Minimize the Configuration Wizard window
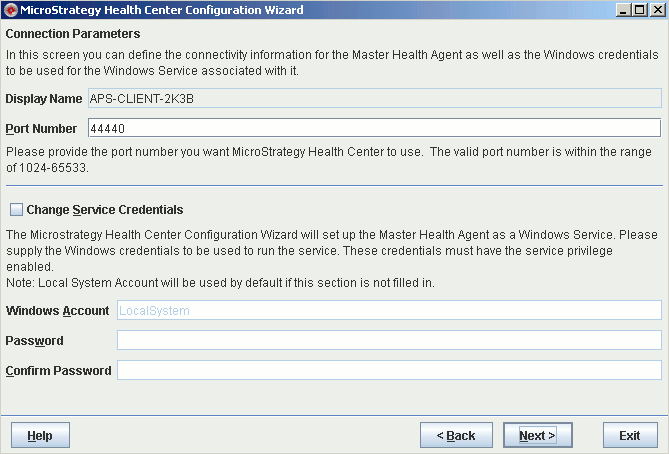Screen dimensions: 669x454 tap(623, 10)
